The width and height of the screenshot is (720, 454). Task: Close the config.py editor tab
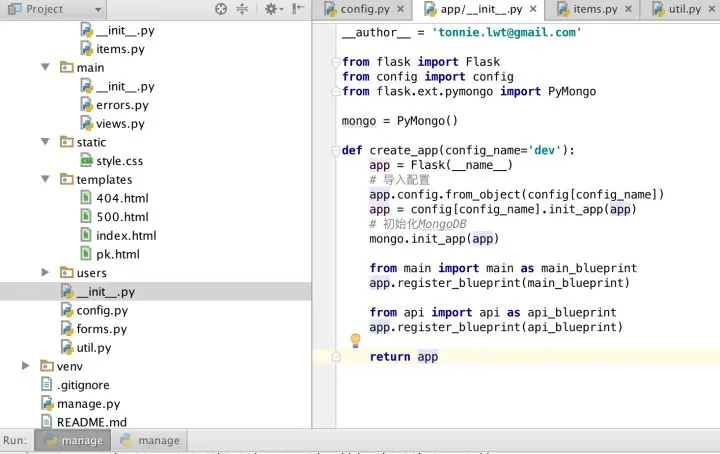(402, 10)
